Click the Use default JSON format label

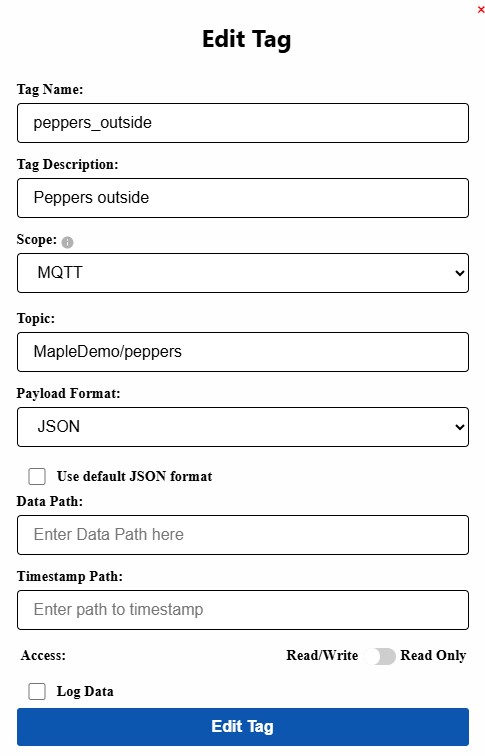click(x=135, y=476)
